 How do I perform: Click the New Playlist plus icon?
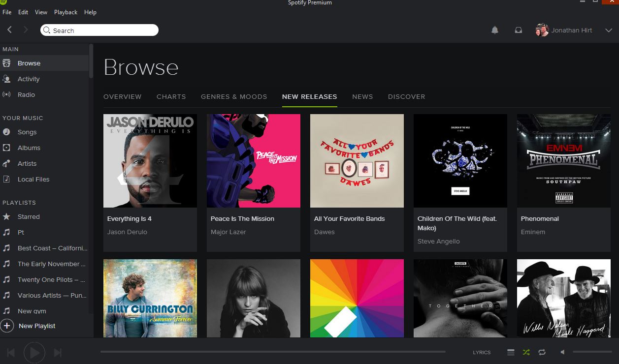pos(7,326)
